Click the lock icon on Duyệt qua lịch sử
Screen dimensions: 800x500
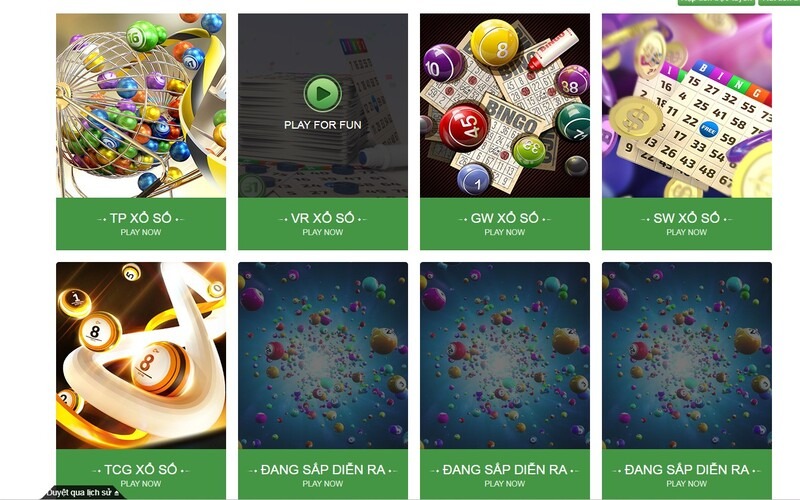click(x=117, y=493)
